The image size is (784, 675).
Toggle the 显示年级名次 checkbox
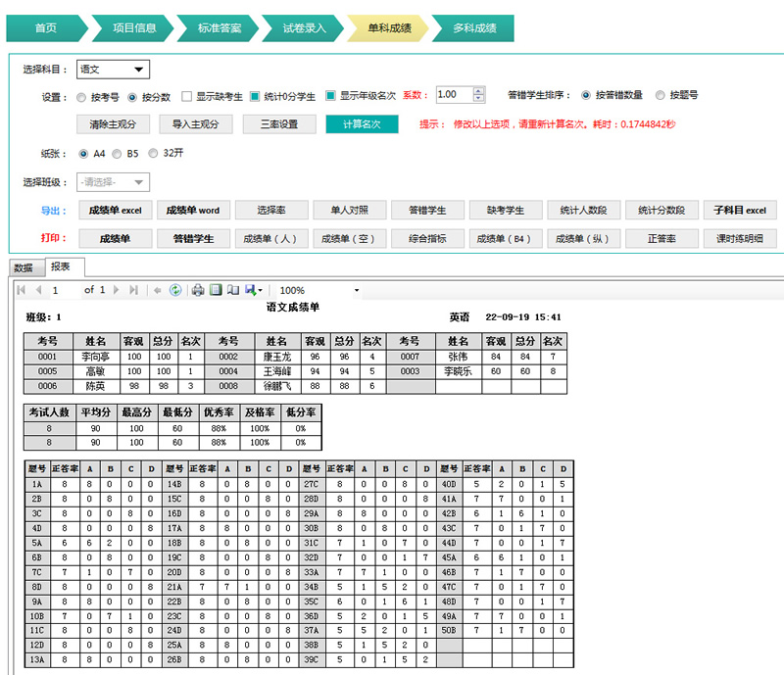pos(330,95)
